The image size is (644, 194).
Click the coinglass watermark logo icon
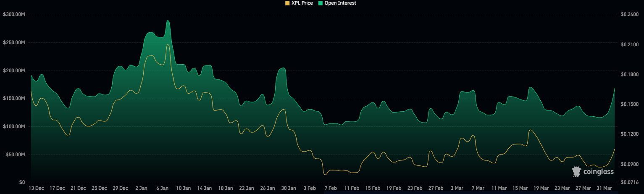pos(576,171)
